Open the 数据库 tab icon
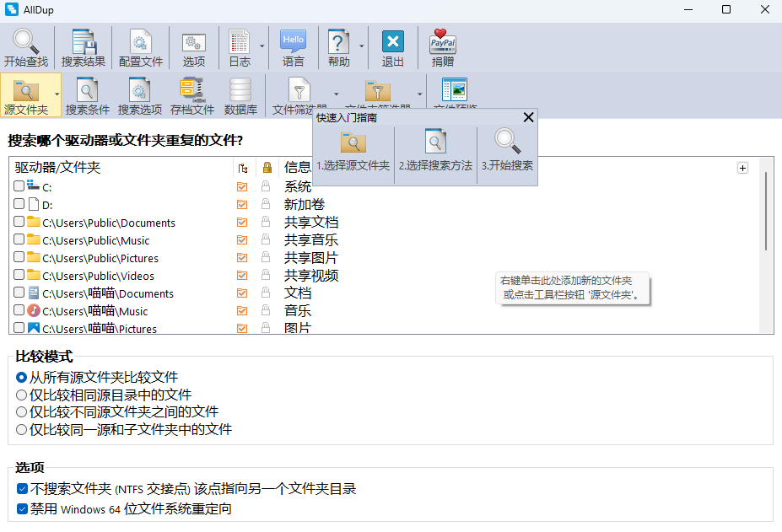The height and width of the screenshot is (532, 782). [x=240, y=90]
